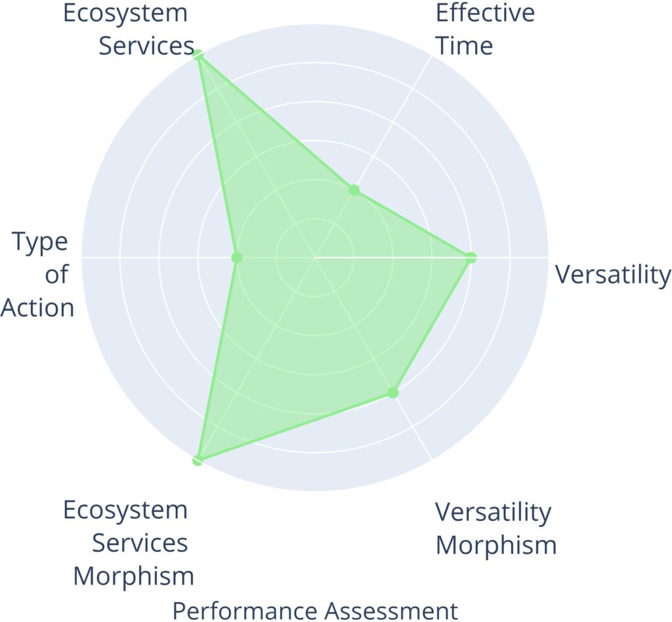Image resolution: width=672 pixels, height=622 pixels.
Task: Click the green edge between Versatility and Versatility Morphism
Action: coord(432,325)
